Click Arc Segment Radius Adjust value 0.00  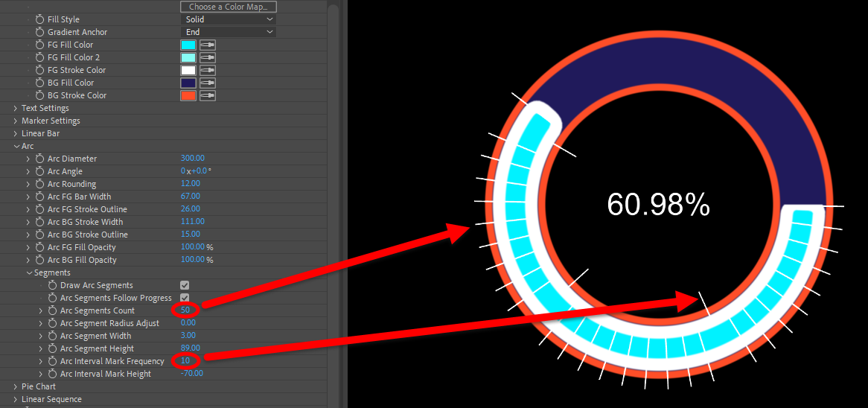(188, 323)
